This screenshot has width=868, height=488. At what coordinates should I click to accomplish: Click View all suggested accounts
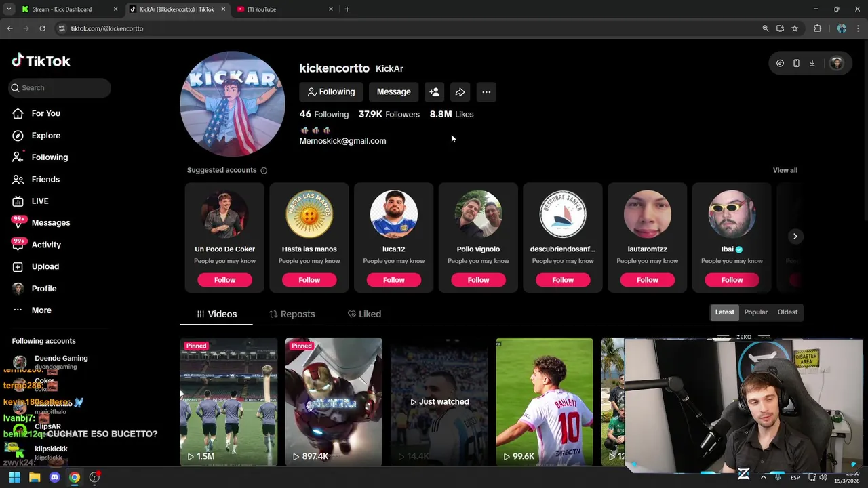pos(785,170)
